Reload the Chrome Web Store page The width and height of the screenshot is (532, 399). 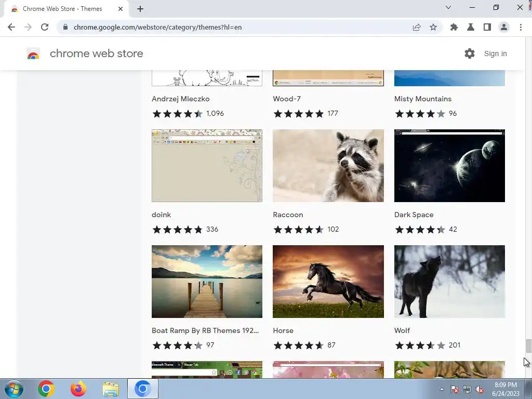[x=45, y=27]
